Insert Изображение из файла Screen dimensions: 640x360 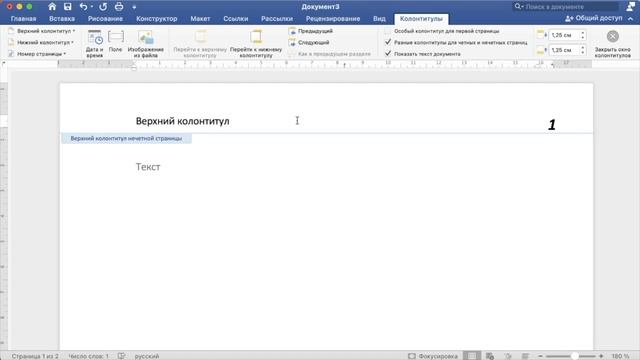146,43
